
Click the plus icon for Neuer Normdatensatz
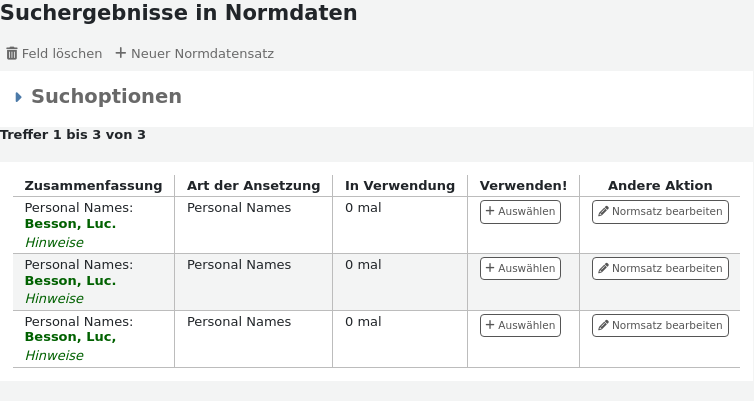click(x=121, y=53)
